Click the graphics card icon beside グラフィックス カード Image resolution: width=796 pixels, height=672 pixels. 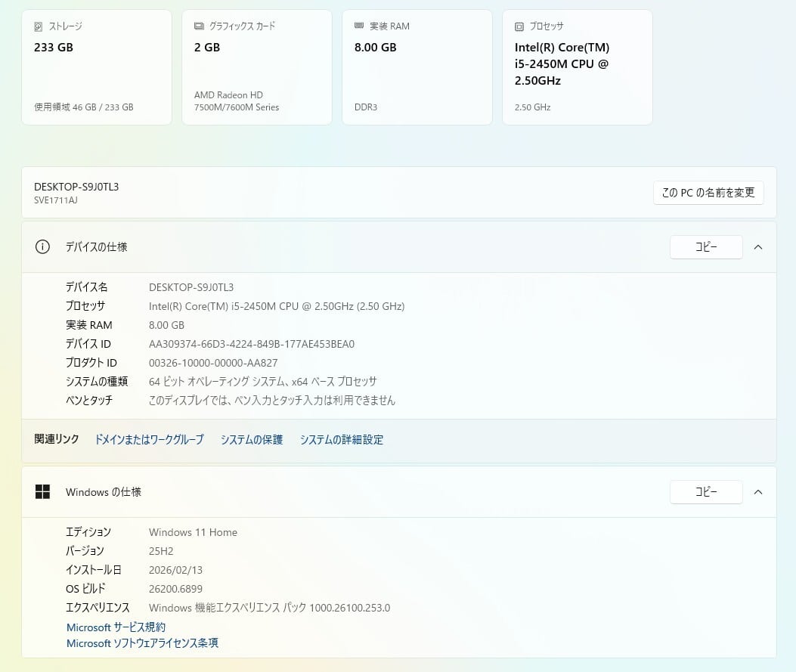click(x=199, y=26)
